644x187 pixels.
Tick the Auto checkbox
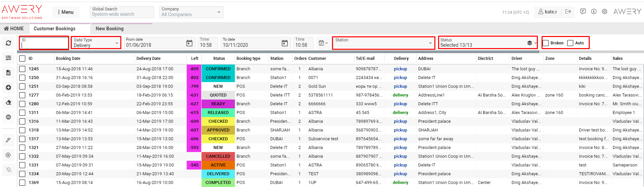point(570,43)
